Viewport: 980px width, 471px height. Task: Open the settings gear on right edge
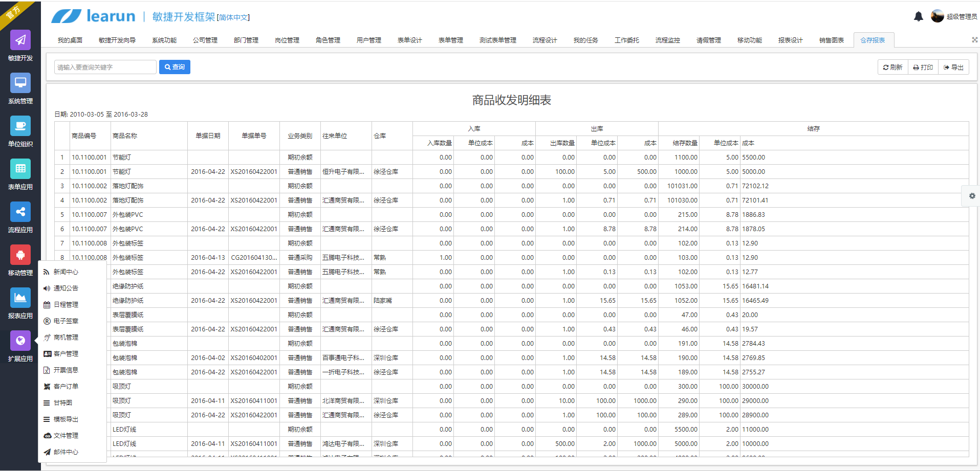tap(971, 196)
